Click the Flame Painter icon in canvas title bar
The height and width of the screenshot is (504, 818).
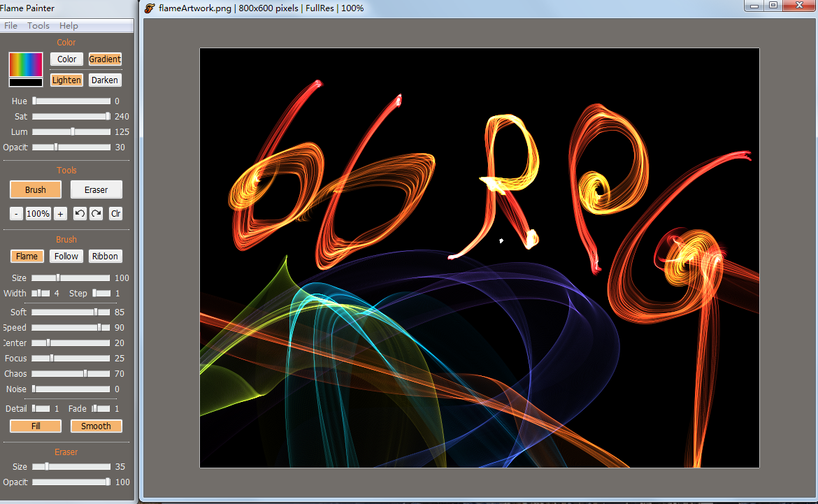click(150, 8)
